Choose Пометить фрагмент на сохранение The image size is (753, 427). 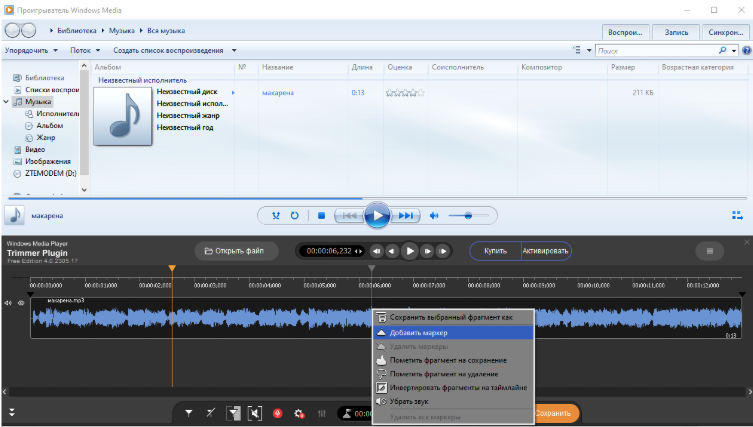453,360
